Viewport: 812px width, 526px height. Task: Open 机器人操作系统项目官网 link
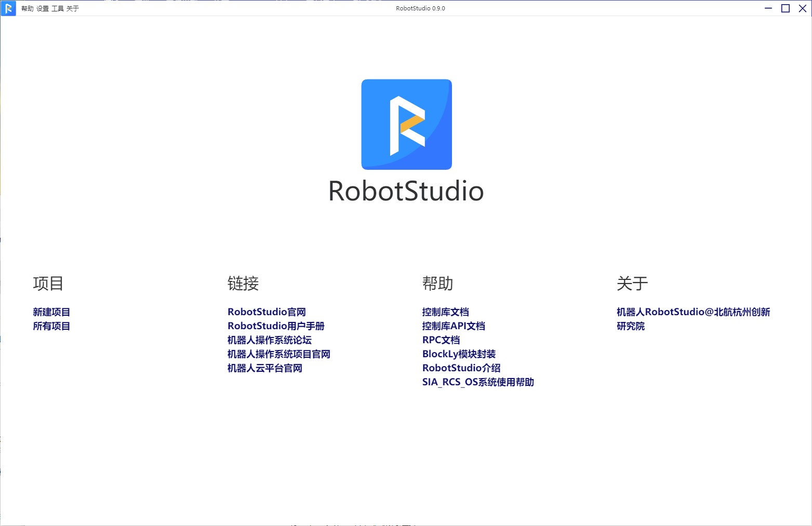point(279,354)
